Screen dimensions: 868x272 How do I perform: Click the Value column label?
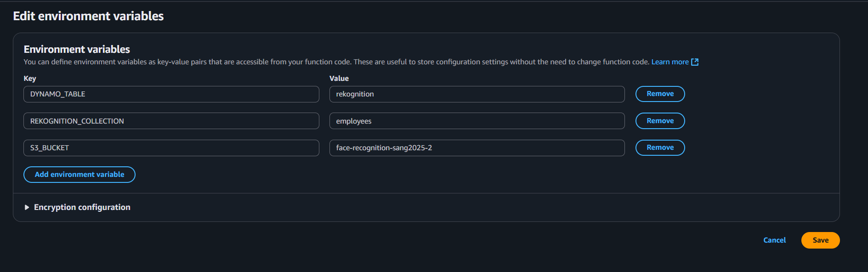[339, 79]
